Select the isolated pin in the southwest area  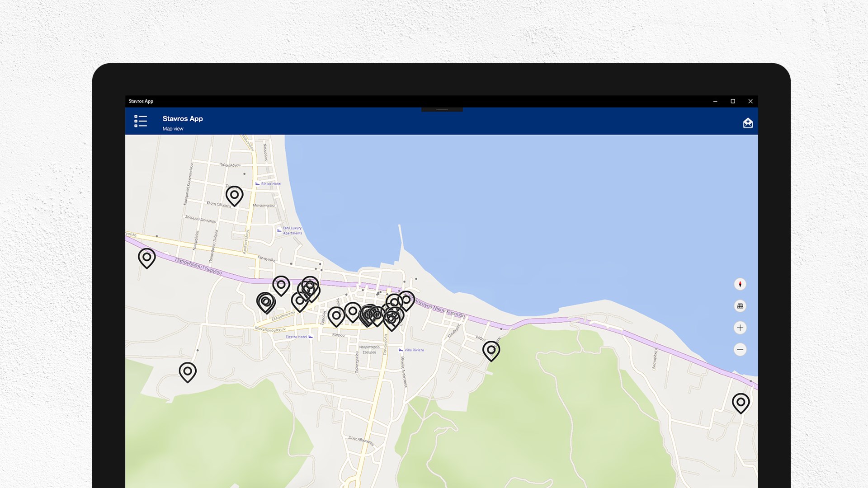[188, 372]
